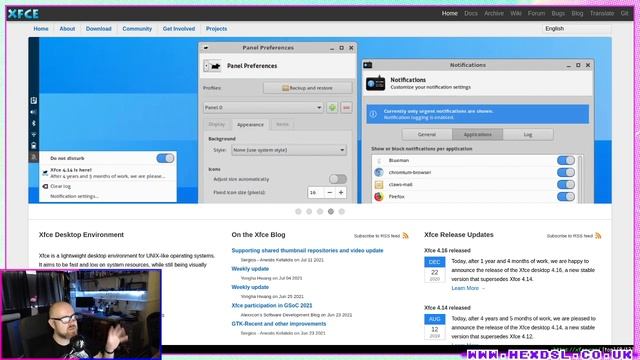Click the red remove panel icon
Viewport: 640px width, 360px height.
(347, 107)
